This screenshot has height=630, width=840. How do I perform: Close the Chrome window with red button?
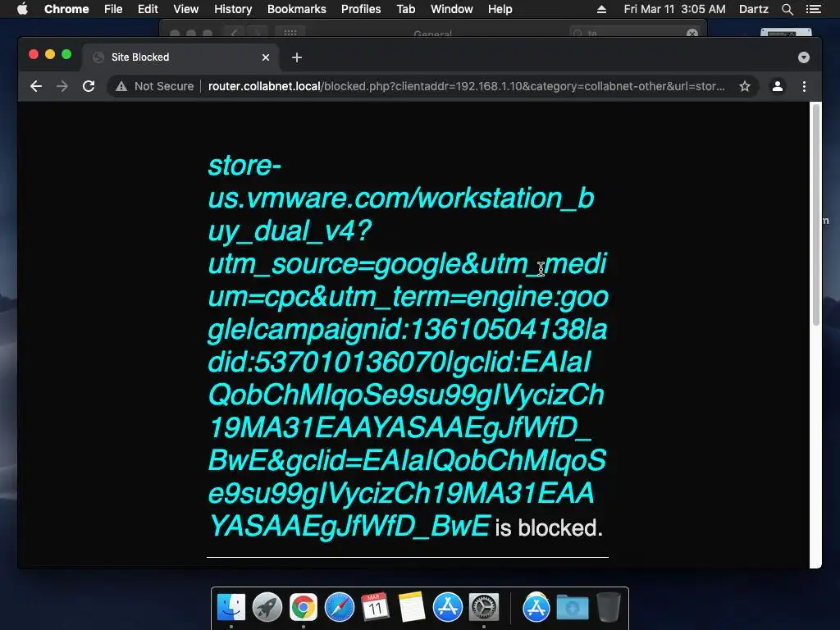pos(33,54)
